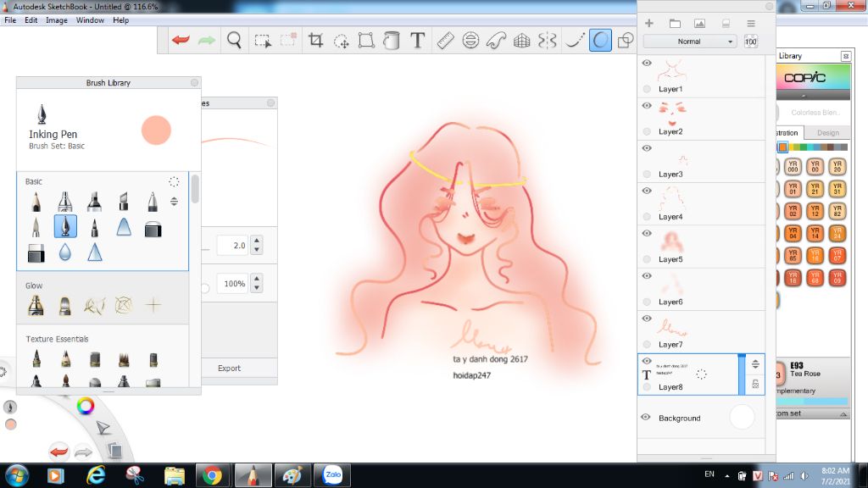Select the Quick Transform tool
Image resolution: width=868 pixels, height=488 pixels.
[341, 41]
